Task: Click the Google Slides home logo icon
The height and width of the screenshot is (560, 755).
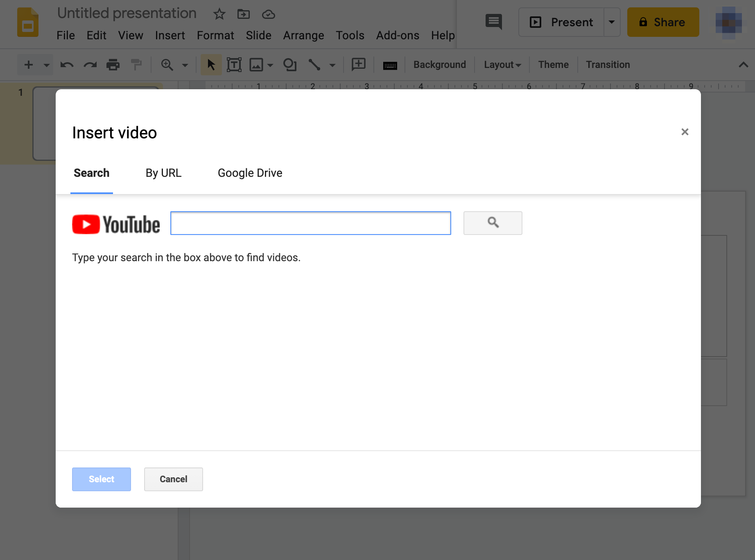Action: tap(27, 23)
